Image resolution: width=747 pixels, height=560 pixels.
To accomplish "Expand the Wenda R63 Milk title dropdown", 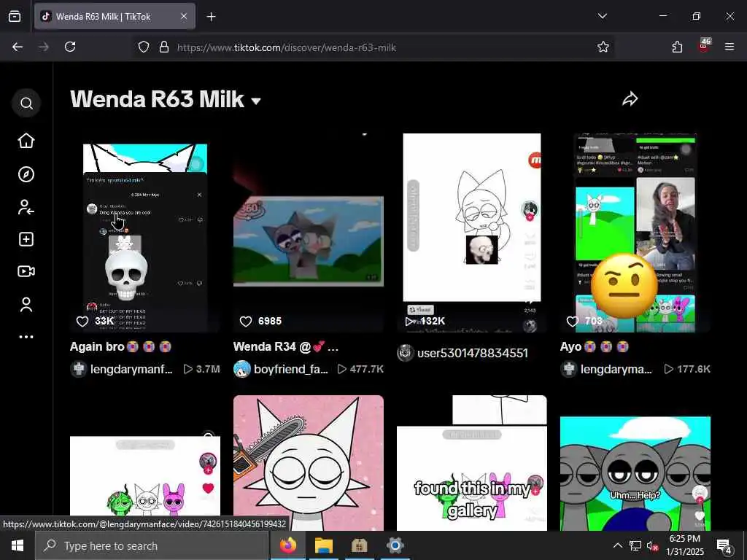I will 256,101.
